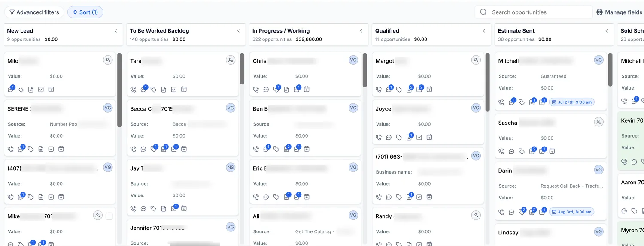Click the tag icon with badge 2 on Darin card
This screenshot has height=246, width=644.
click(522, 211)
